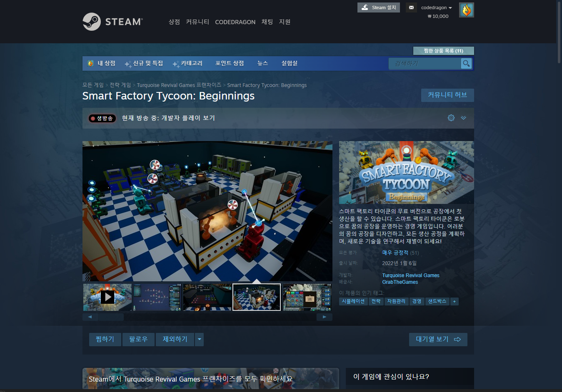This screenshot has height=392, width=562.
Task: Open the 실험실 tab
Action: click(290, 63)
